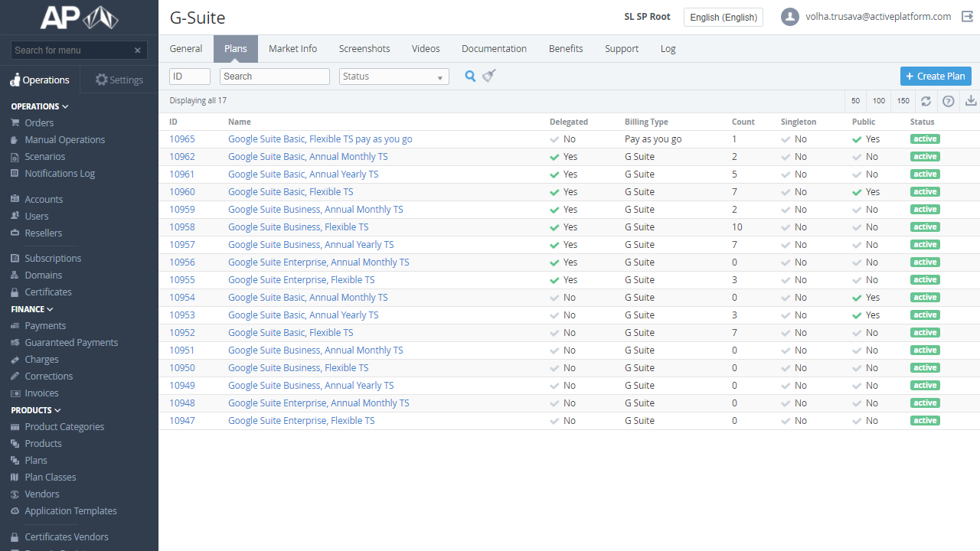
Task: Select the Operations sidebar tab
Action: pos(40,80)
